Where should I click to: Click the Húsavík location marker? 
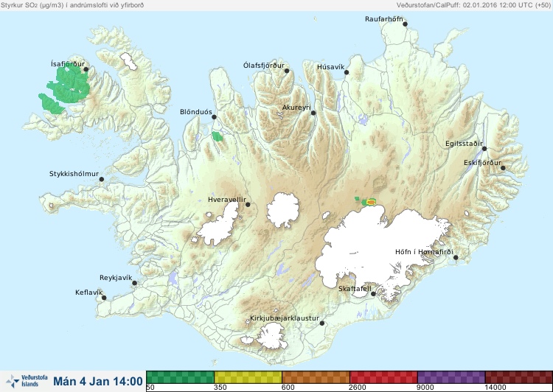[347, 72]
